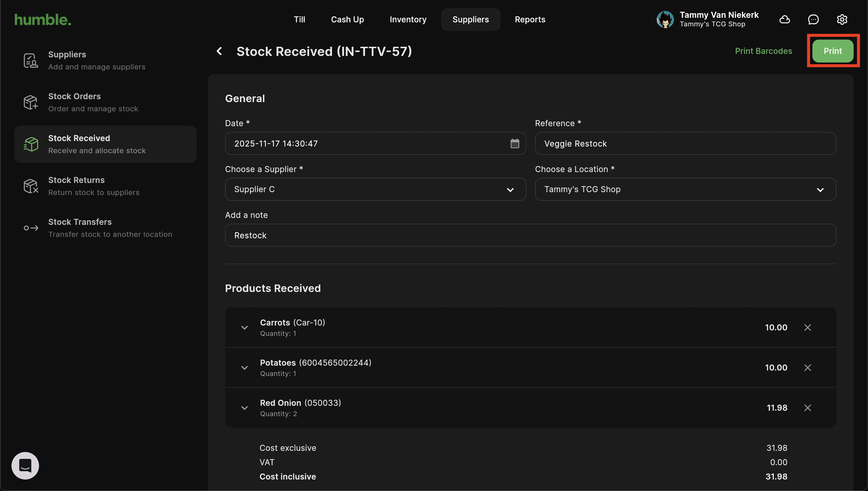Viewport: 868px width, 491px height.
Task: Go to the Reports tab
Action: 530,20
